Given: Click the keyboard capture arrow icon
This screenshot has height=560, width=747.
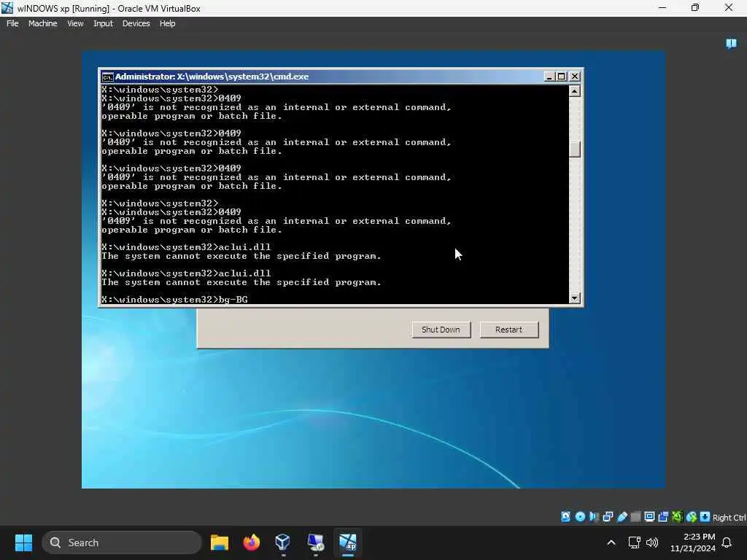Looking at the screenshot, I should tap(705, 517).
